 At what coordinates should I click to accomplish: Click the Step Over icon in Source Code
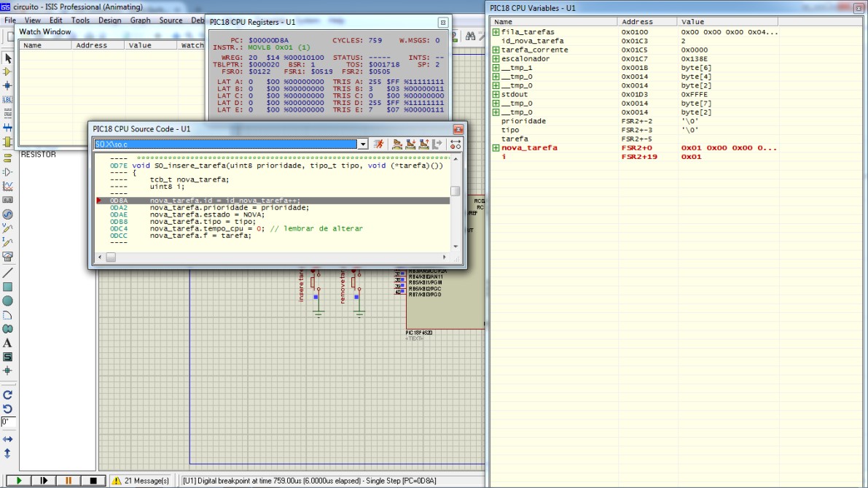point(396,144)
